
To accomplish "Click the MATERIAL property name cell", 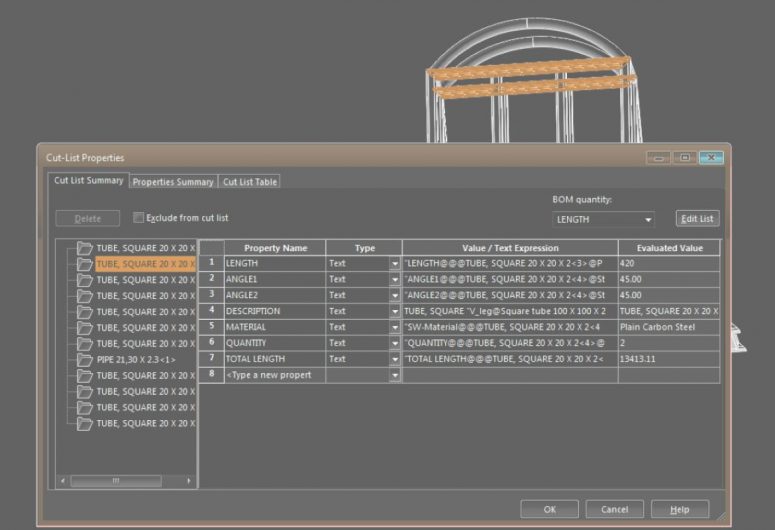I will click(x=275, y=327).
